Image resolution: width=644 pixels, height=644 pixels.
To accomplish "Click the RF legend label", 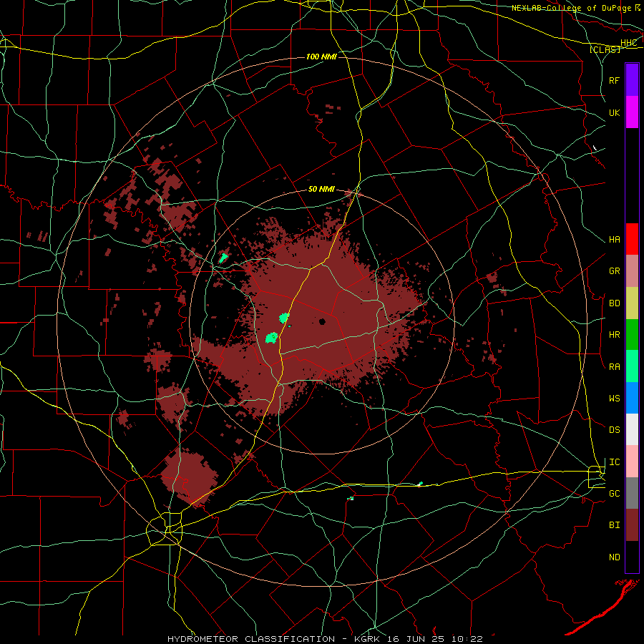I will 614,80.
